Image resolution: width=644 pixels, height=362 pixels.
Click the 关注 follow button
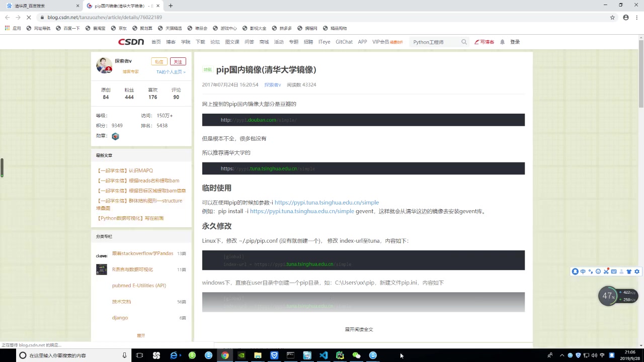coord(178,61)
